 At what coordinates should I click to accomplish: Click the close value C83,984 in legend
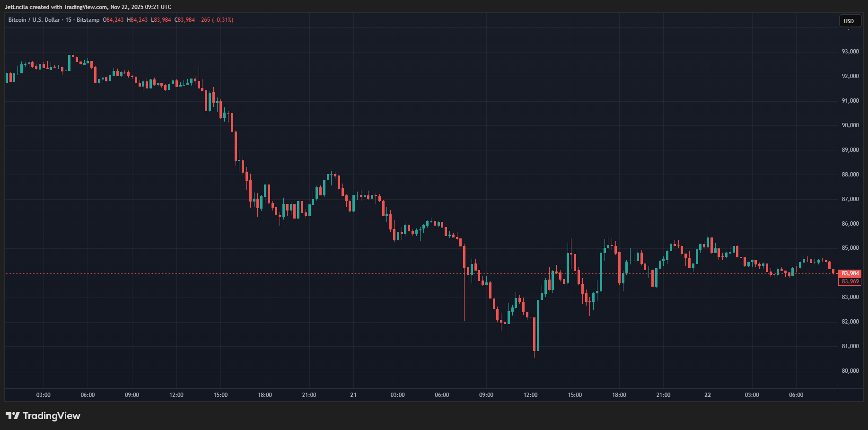point(184,20)
